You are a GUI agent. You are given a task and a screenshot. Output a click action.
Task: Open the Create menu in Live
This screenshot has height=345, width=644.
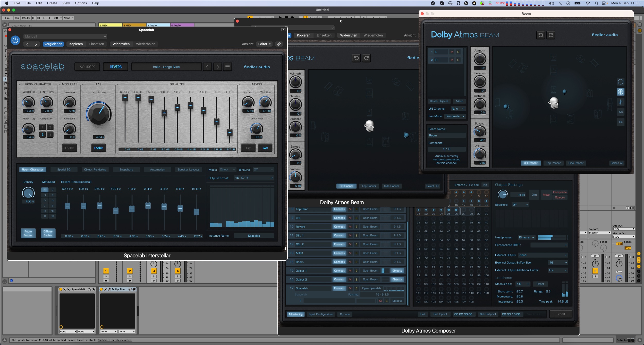pyautogui.click(x=52, y=3)
